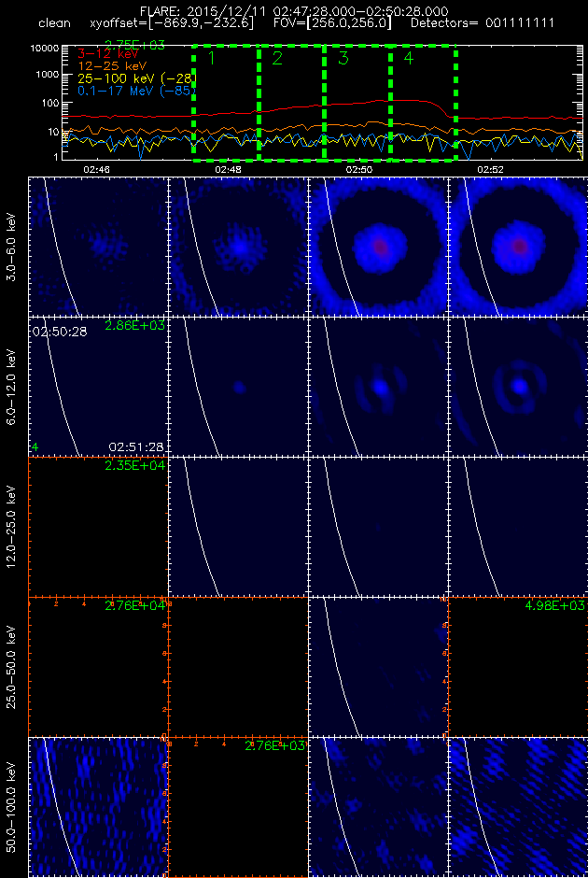The height and width of the screenshot is (878, 588).
Task: Select the 'clean' algorithm label
Action: [55, 23]
